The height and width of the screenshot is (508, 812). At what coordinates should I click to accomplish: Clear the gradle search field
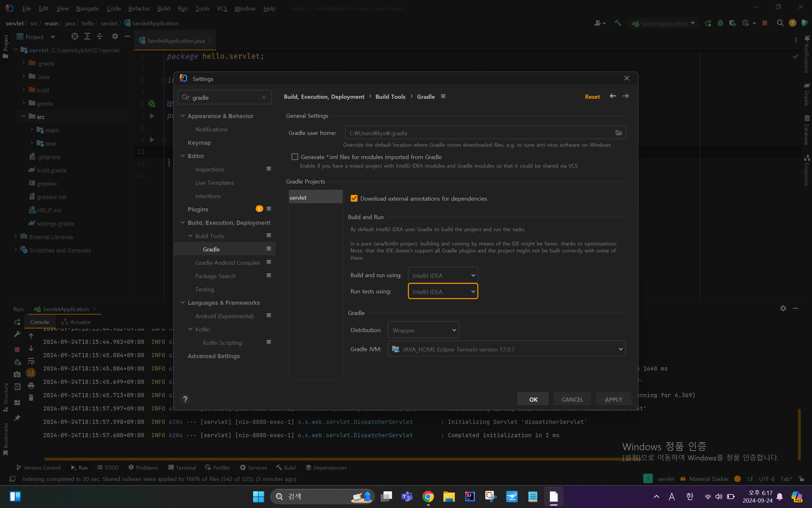click(x=264, y=97)
